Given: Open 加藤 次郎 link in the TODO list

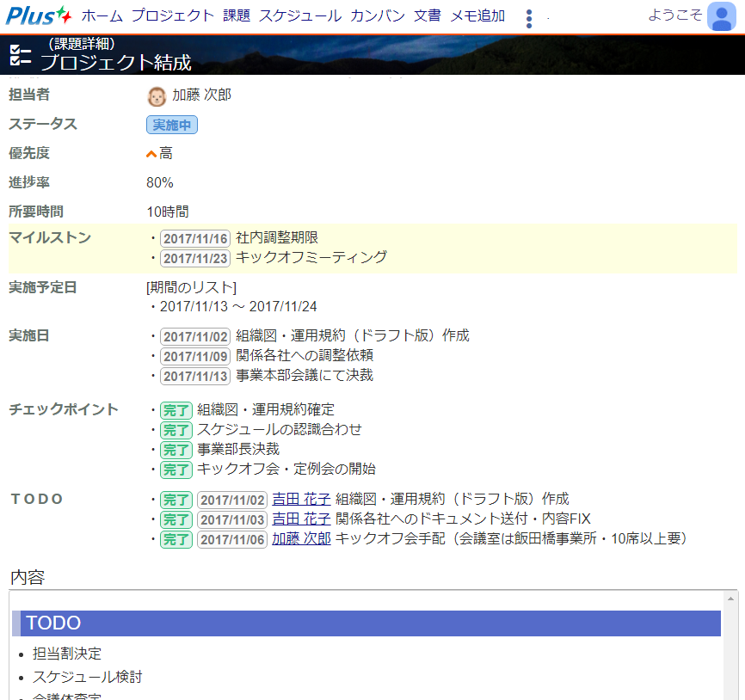Looking at the screenshot, I should coord(301,539).
